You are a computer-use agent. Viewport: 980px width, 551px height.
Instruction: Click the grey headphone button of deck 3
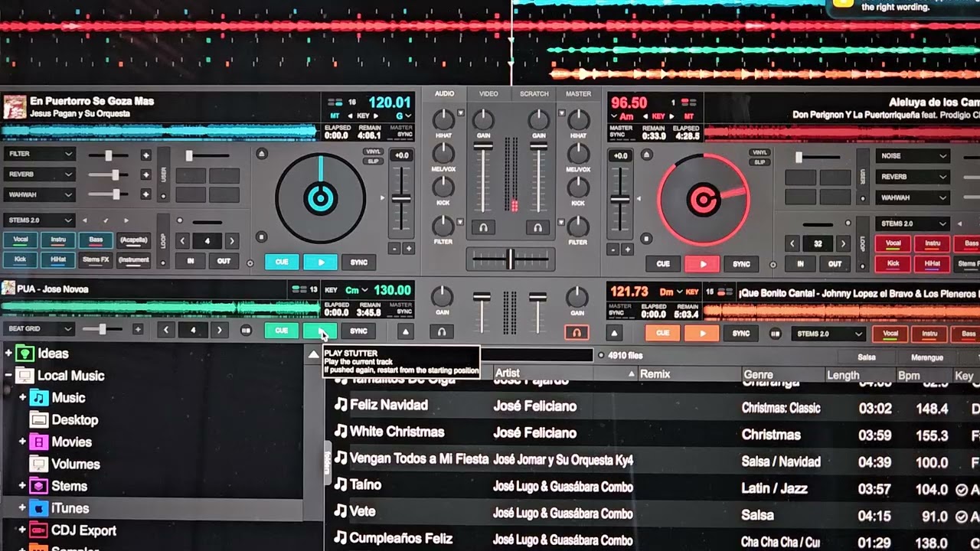click(x=441, y=332)
